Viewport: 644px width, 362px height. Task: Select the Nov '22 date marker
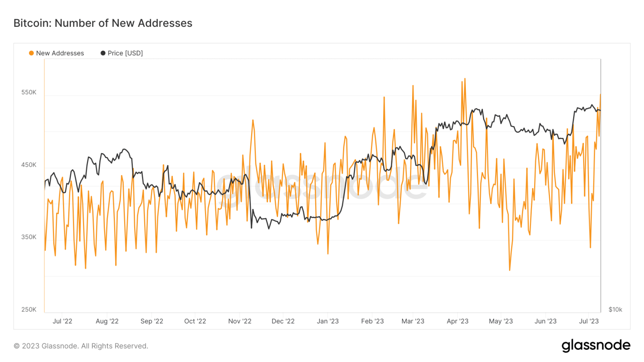pyautogui.click(x=240, y=321)
